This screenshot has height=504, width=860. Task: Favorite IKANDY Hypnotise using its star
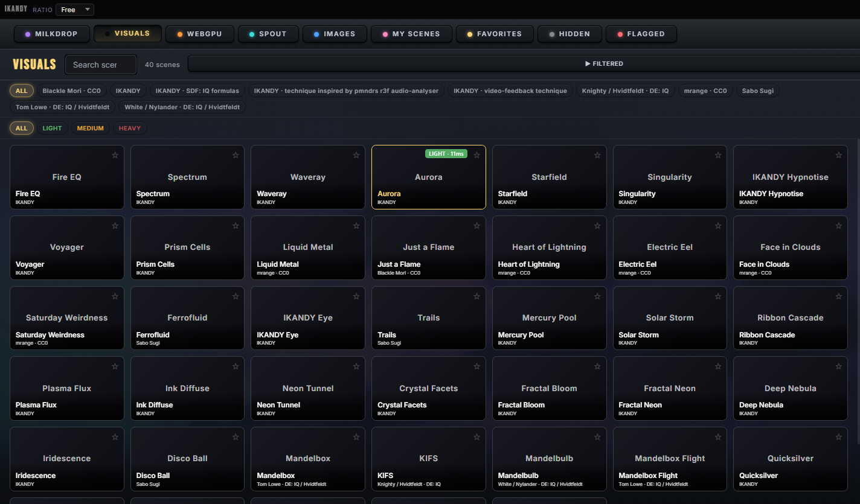click(x=838, y=155)
